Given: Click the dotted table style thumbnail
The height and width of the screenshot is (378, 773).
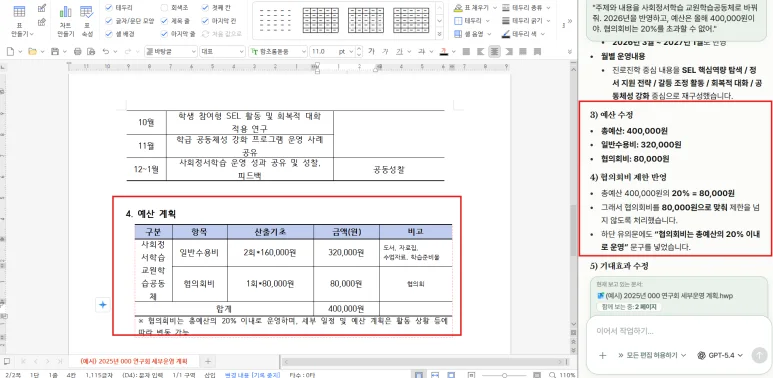Looking at the screenshot, I should click(x=275, y=20).
